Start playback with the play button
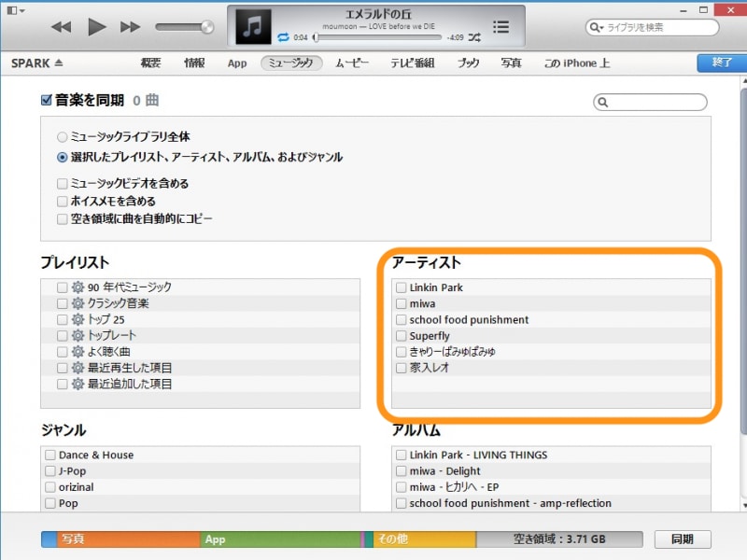747x560 pixels. pyautogui.click(x=97, y=27)
